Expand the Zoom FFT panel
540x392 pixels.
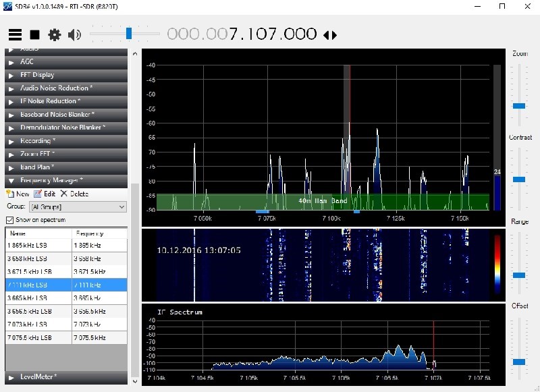coord(66,154)
